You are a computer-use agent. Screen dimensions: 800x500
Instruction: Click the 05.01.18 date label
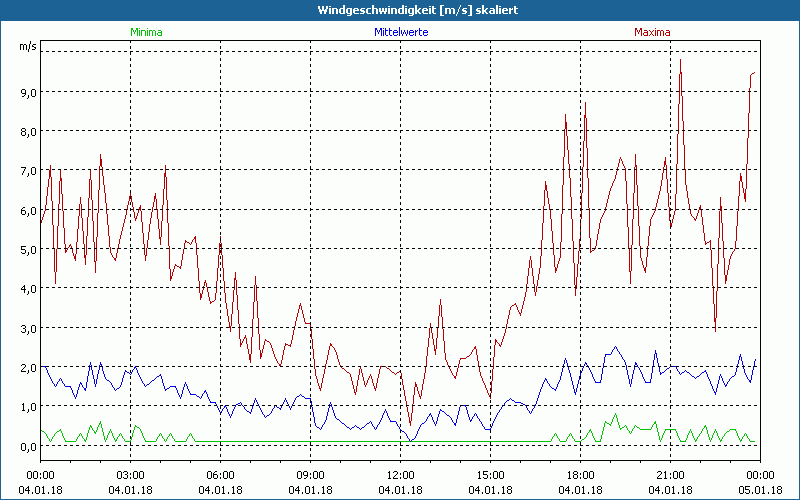coord(760,490)
